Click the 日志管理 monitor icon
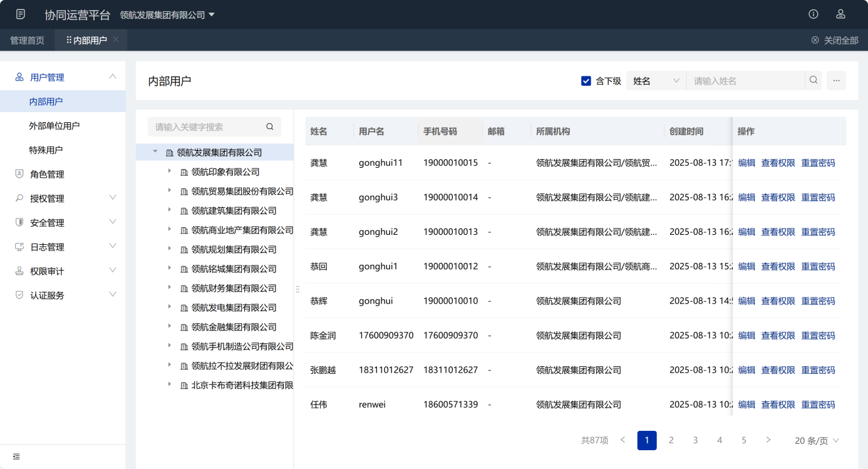The width and height of the screenshot is (868, 469). click(x=19, y=247)
